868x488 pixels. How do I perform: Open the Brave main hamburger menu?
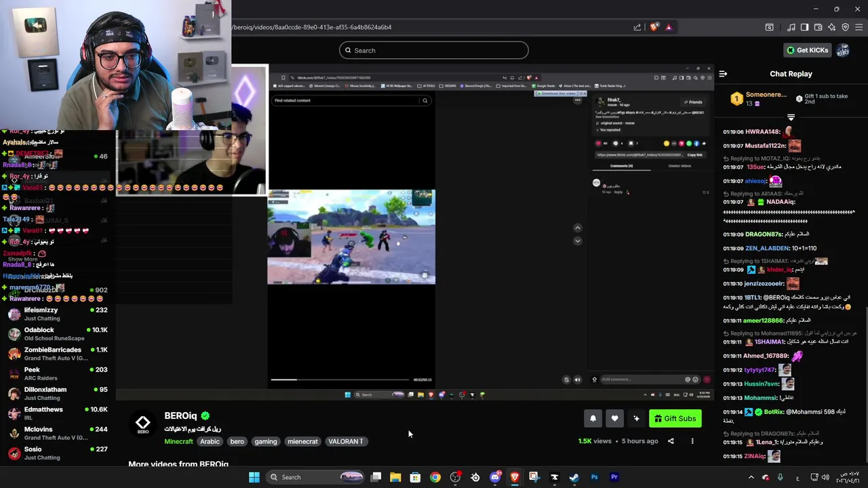[859, 27]
